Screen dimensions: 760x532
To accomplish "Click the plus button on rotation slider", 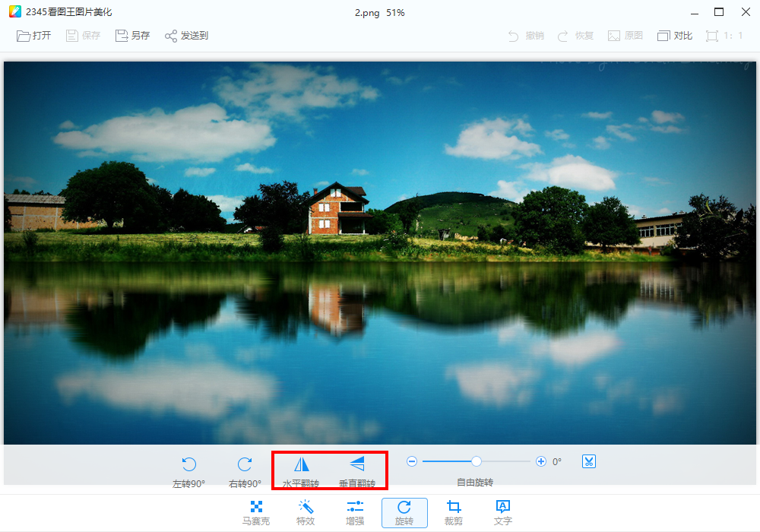I will 541,461.
